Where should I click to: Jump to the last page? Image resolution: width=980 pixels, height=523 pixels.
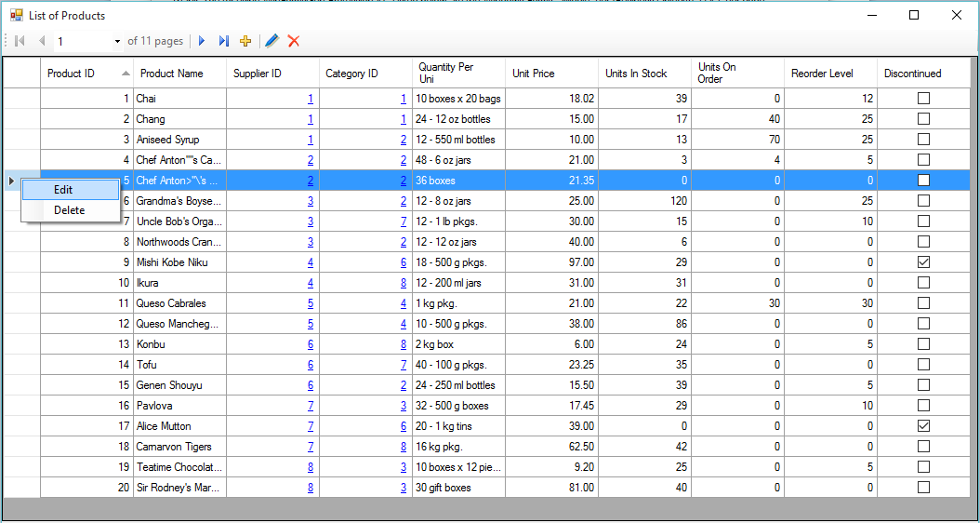(x=224, y=41)
